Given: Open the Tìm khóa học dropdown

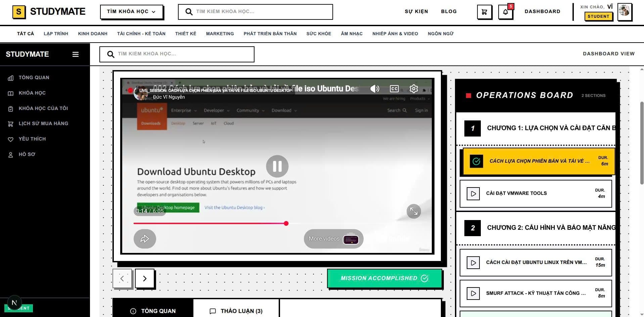Looking at the screenshot, I should pyautogui.click(x=131, y=12).
